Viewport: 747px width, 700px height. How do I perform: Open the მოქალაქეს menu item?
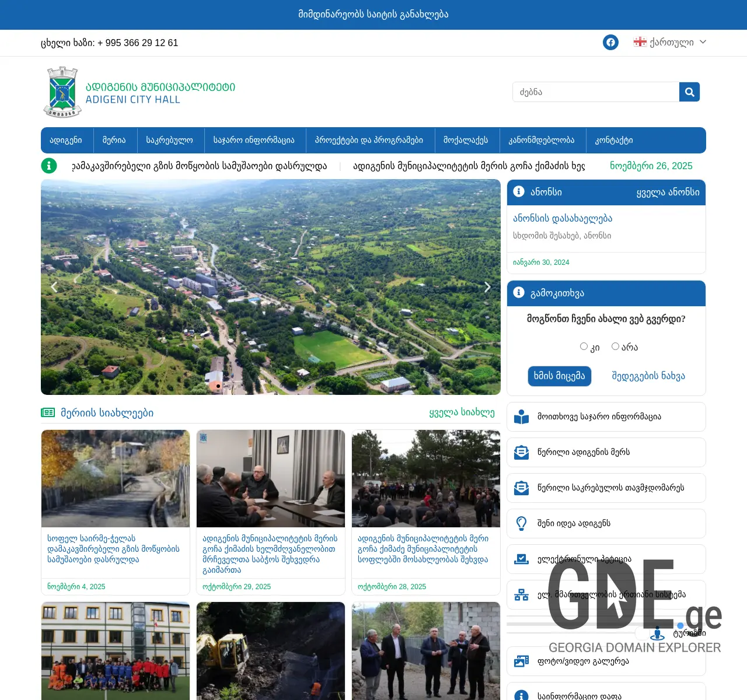click(x=467, y=140)
